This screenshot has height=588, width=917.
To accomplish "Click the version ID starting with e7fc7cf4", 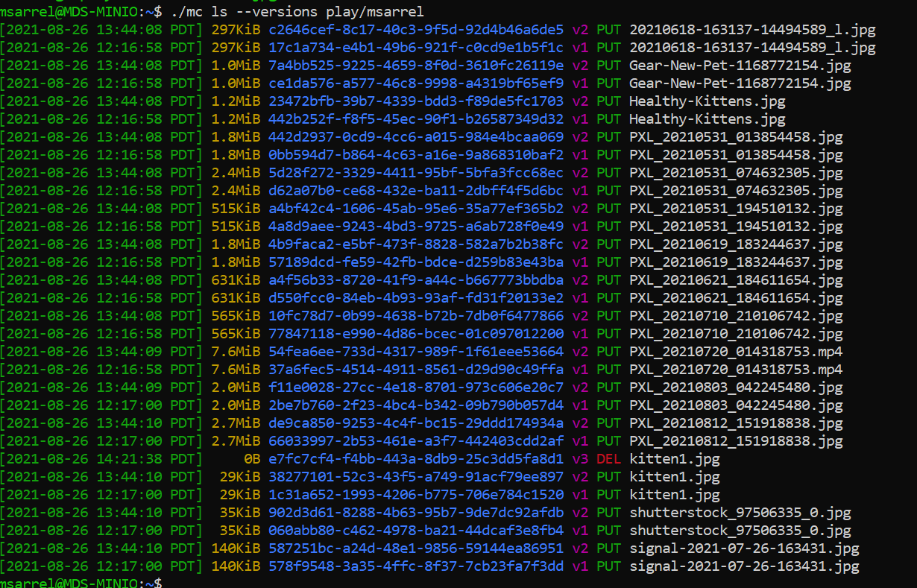I will coord(416,459).
